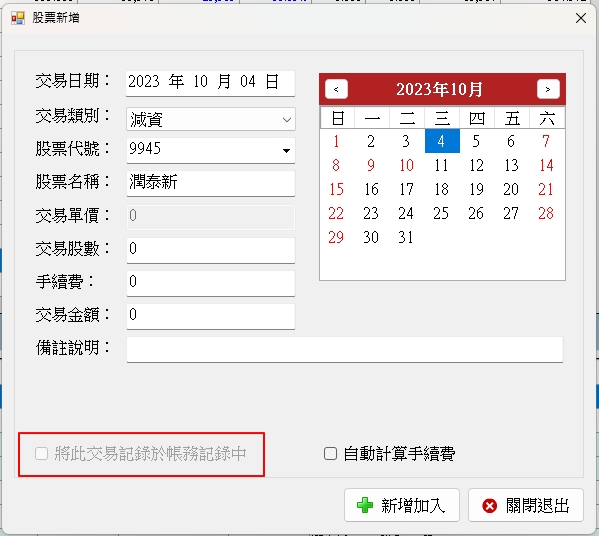Open the 交易類別 dropdown showing 減資
Viewport: 599px width, 536px height.
pyautogui.click(x=210, y=119)
